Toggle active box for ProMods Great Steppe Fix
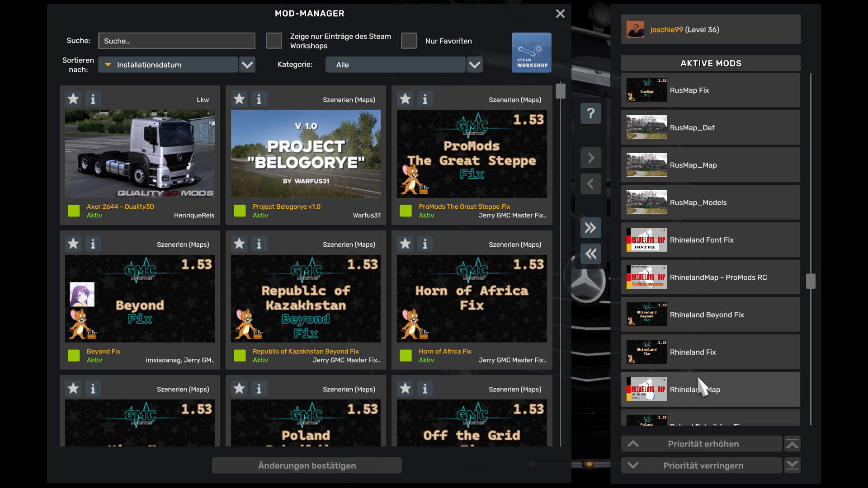Image resolution: width=868 pixels, height=488 pixels. point(406,211)
